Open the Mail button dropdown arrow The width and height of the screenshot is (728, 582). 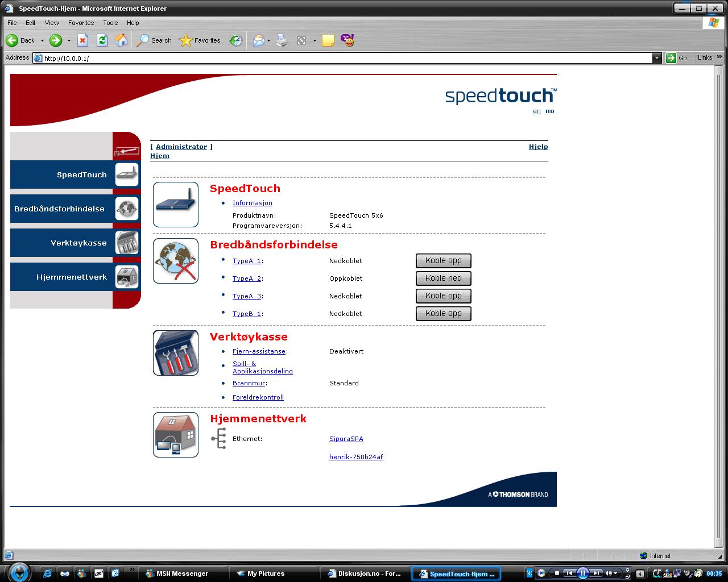point(268,41)
